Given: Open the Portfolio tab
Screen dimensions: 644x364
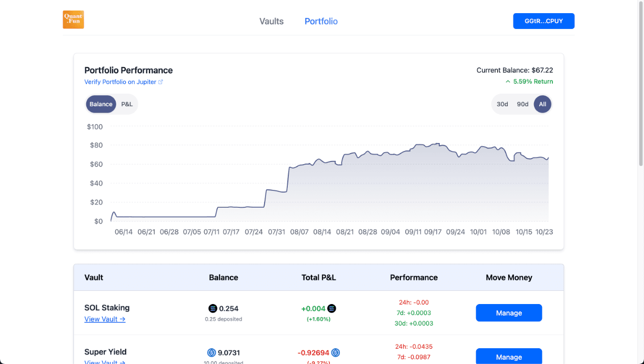Looking at the screenshot, I should pyautogui.click(x=321, y=22).
